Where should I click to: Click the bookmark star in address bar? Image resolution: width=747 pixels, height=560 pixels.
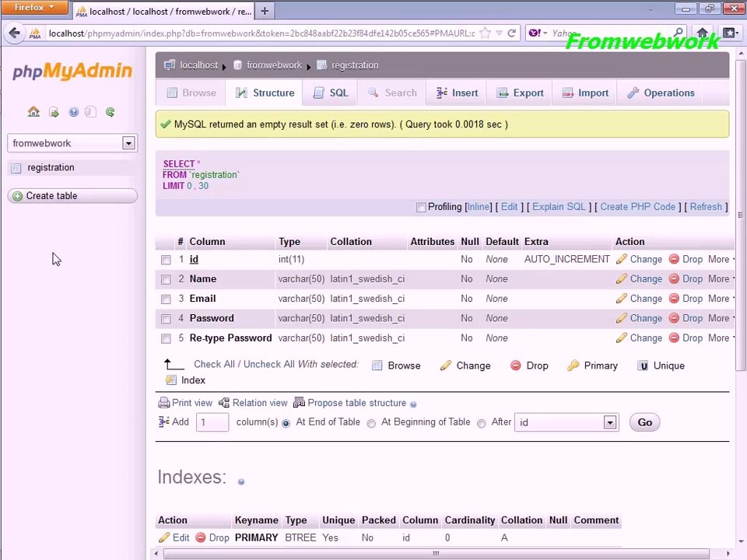[x=485, y=33]
